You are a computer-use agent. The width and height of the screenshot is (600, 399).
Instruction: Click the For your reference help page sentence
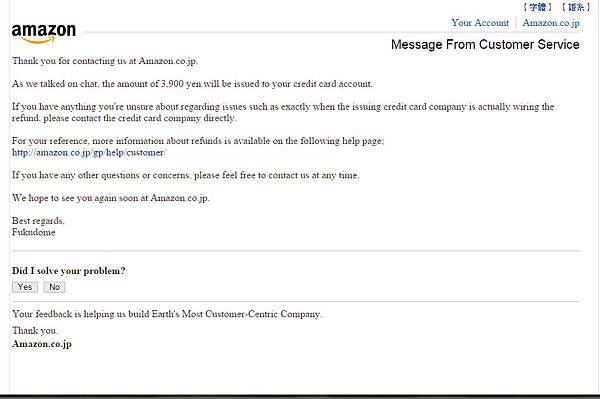pyautogui.click(x=198, y=141)
